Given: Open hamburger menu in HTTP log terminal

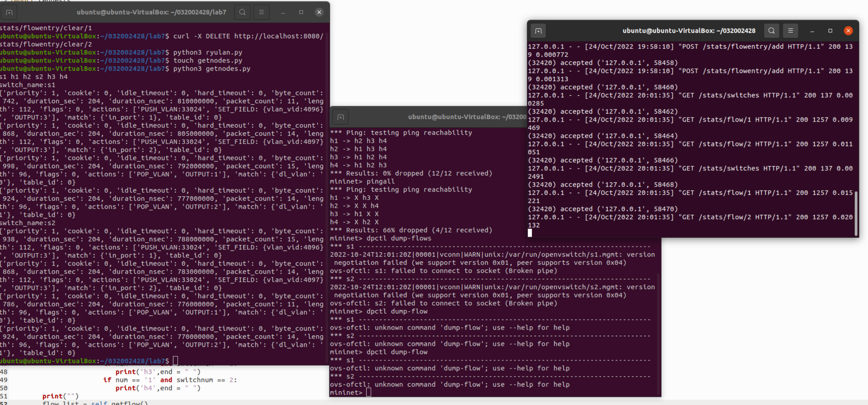Looking at the screenshot, I should 790,31.
